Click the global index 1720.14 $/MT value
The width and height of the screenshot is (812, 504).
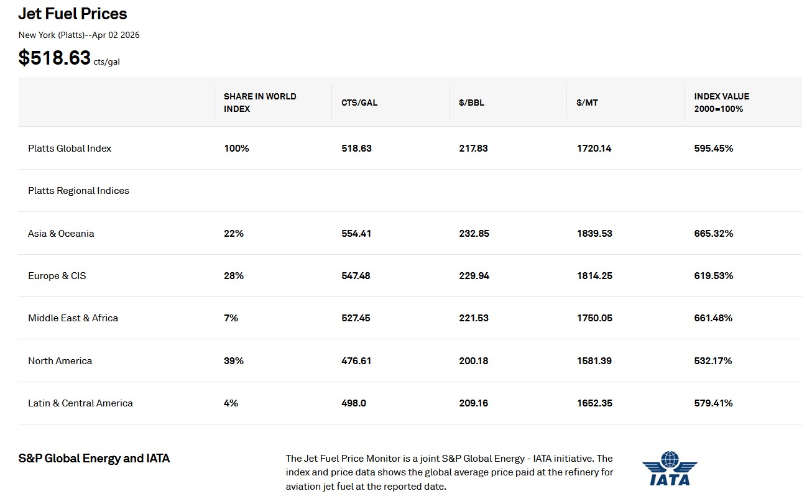click(594, 149)
